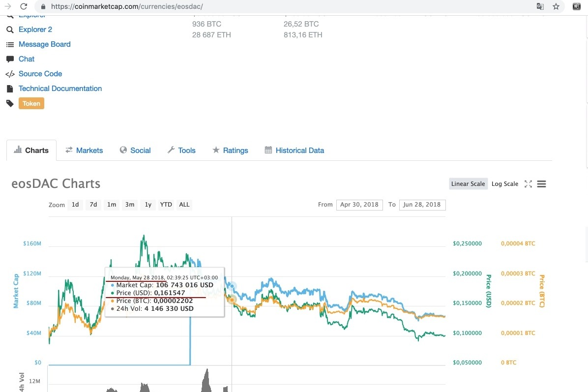Screen dimensions: 588x392
Task: Click the code brackets icon beside Source Code
Action: coord(10,74)
